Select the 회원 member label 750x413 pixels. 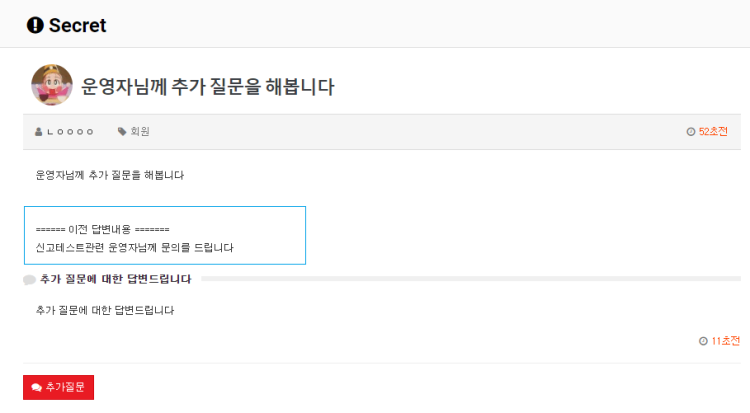pos(140,132)
